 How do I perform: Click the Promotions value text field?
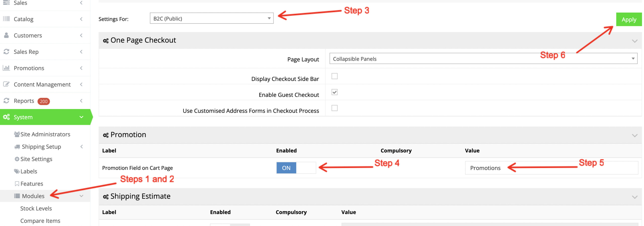point(551,168)
